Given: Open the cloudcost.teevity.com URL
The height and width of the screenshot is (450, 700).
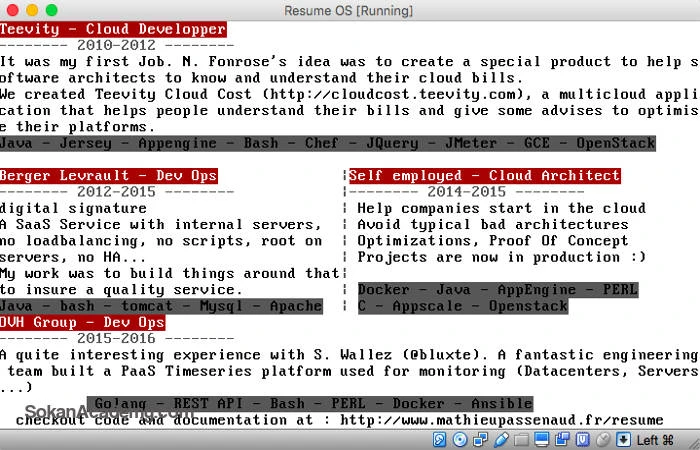Looking at the screenshot, I should point(392,94).
